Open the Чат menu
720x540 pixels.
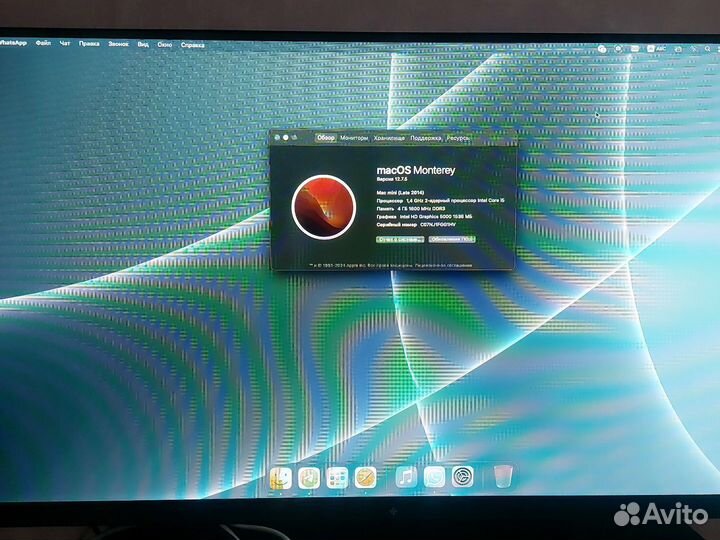tap(65, 43)
